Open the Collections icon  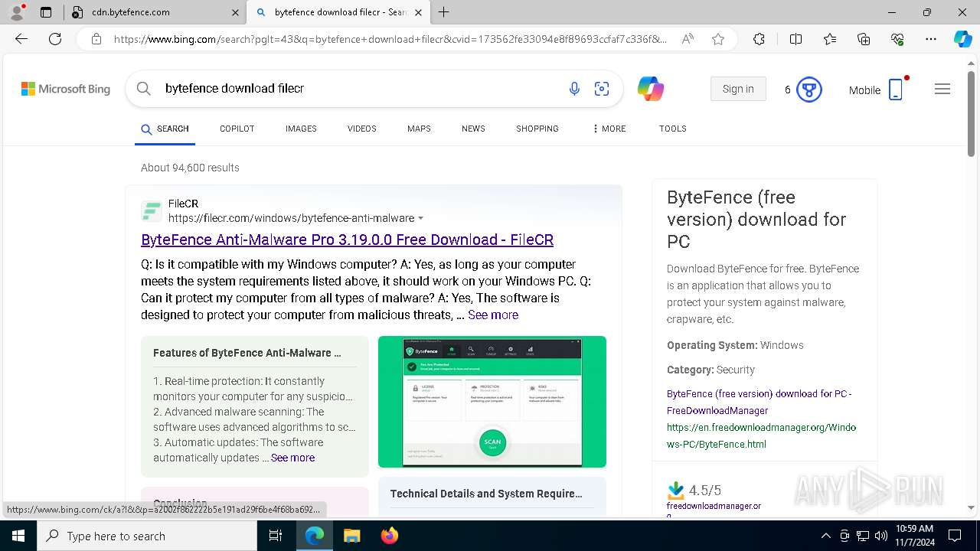864,39
